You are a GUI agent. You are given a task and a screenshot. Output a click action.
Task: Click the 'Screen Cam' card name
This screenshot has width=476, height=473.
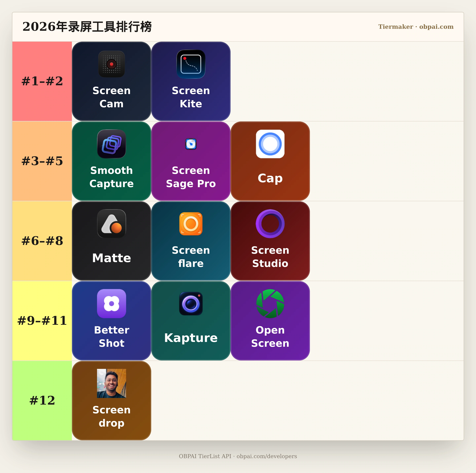pyautogui.click(x=111, y=97)
